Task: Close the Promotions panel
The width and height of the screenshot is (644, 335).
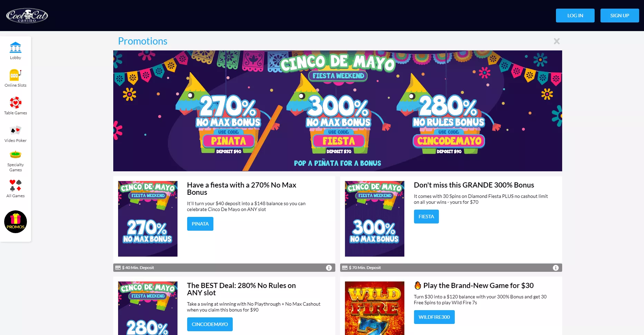Action: (557, 41)
